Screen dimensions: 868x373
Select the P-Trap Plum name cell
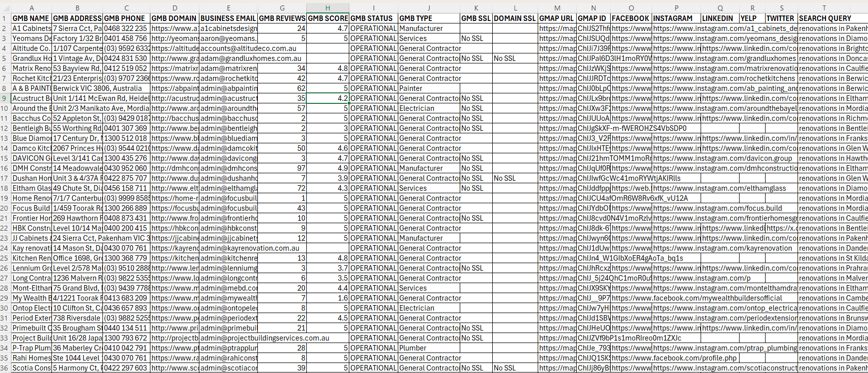31,348
